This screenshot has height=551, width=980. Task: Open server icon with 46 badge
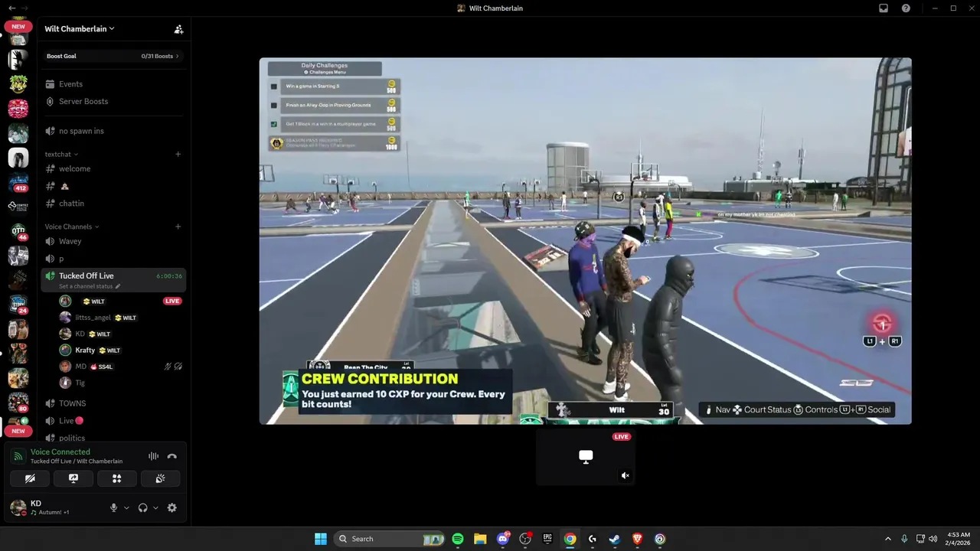tap(18, 232)
